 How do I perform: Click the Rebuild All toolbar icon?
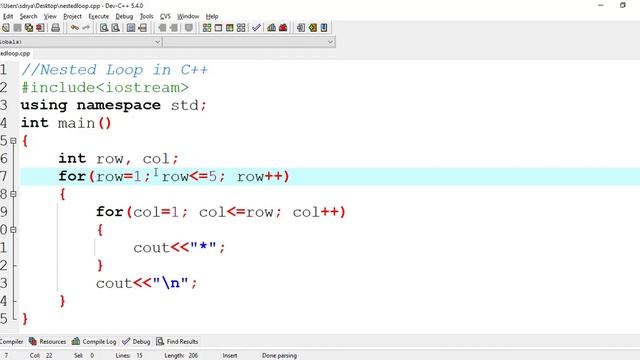pyautogui.click(x=241, y=28)
